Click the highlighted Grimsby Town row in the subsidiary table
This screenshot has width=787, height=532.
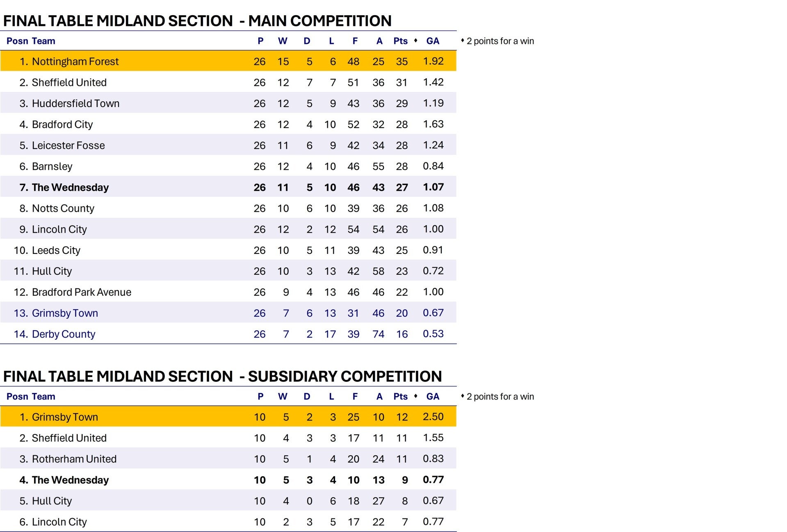pos(65,417)
